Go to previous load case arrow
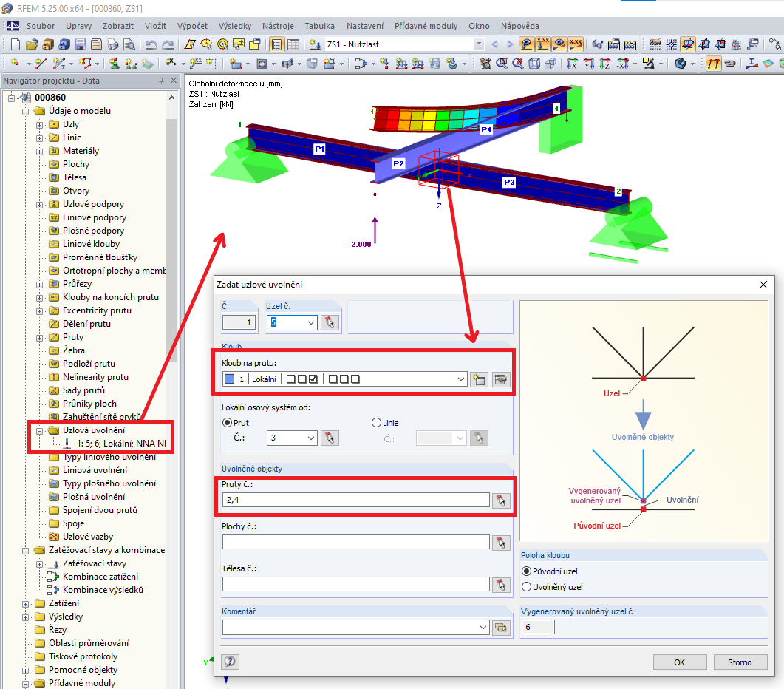Screen dimensions: 784x689 (x=494, y=44)
